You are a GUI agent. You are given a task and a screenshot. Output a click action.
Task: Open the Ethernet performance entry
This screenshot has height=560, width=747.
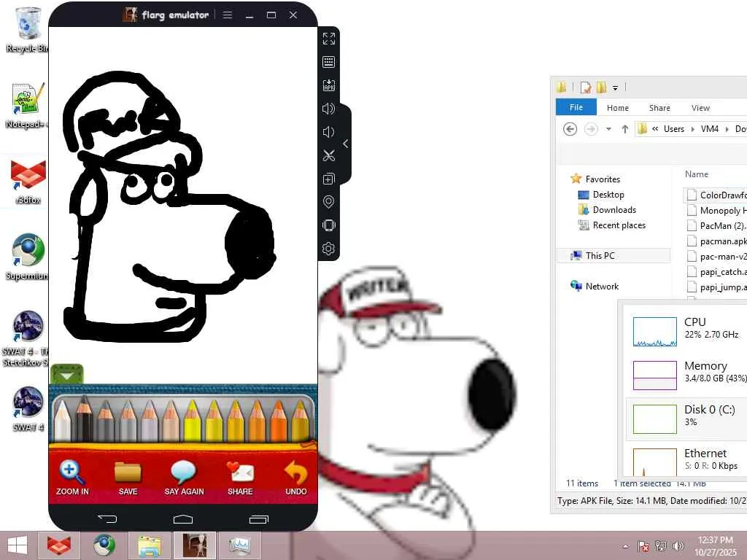(686, 460)
